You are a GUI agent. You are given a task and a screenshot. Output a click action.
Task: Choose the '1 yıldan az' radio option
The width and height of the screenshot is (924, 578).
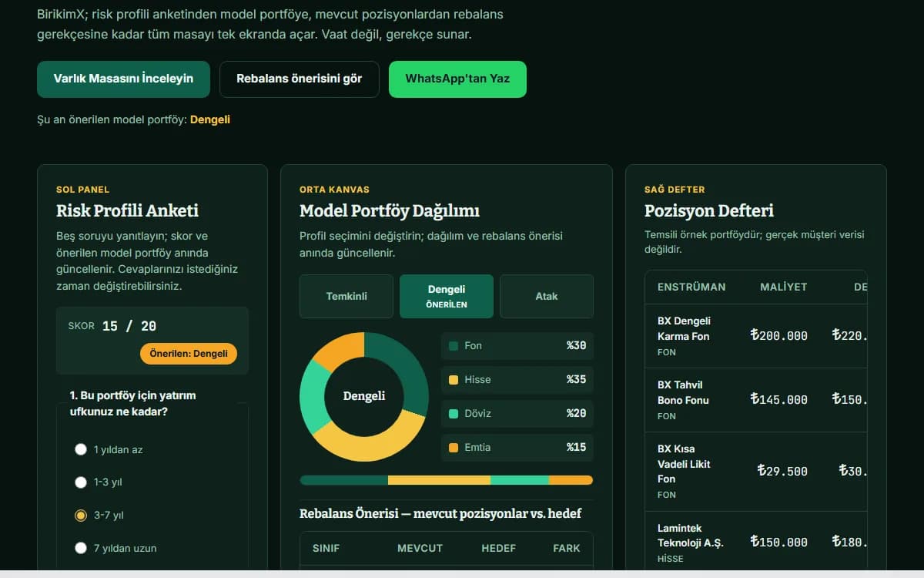(x=81, y=449)
